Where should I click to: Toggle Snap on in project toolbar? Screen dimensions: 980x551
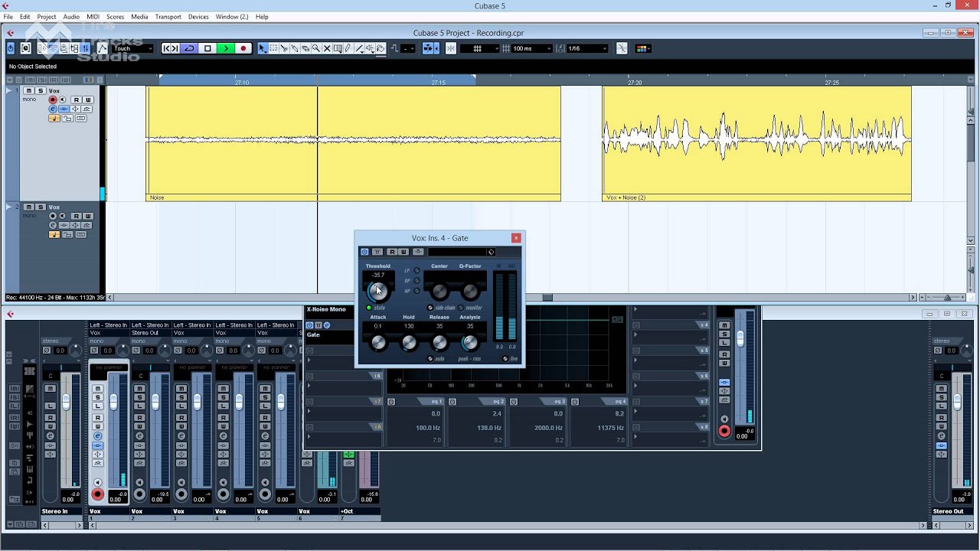[x=450, y=48]
